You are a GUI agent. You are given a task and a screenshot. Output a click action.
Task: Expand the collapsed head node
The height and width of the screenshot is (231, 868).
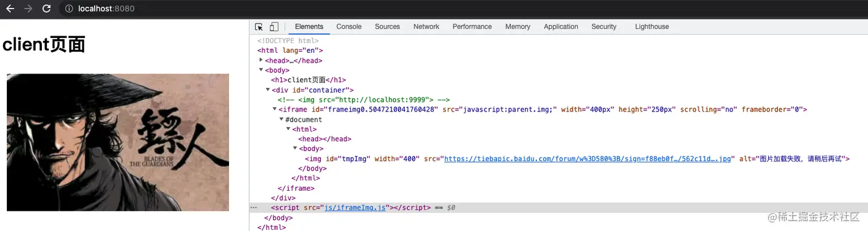[x=261, y=60]
